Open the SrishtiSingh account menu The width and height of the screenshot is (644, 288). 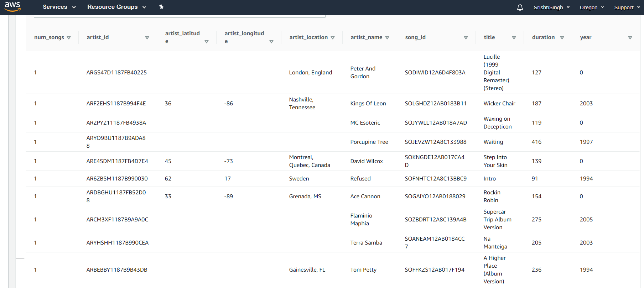pyautogui.click(x=551, y=7)
